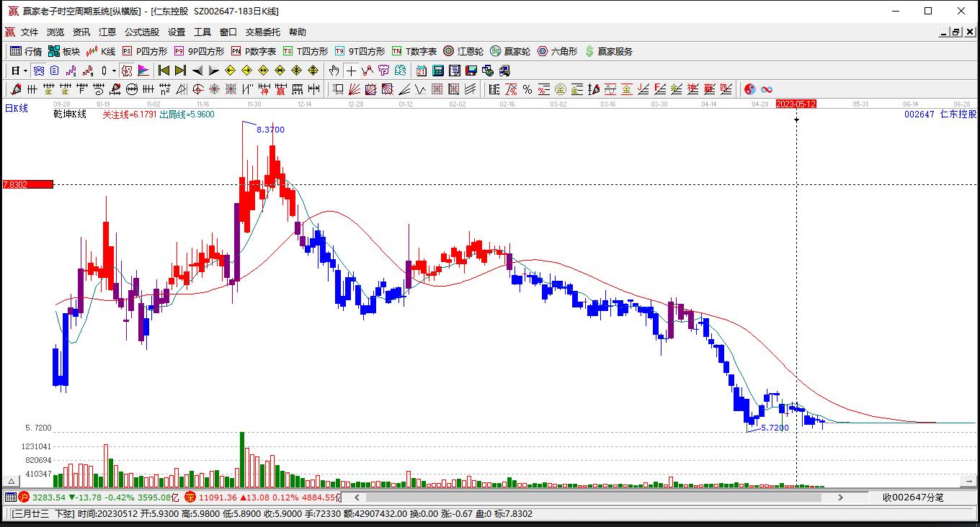Click Shenzhen index 11091.36 in status bar

pos(218,497)
